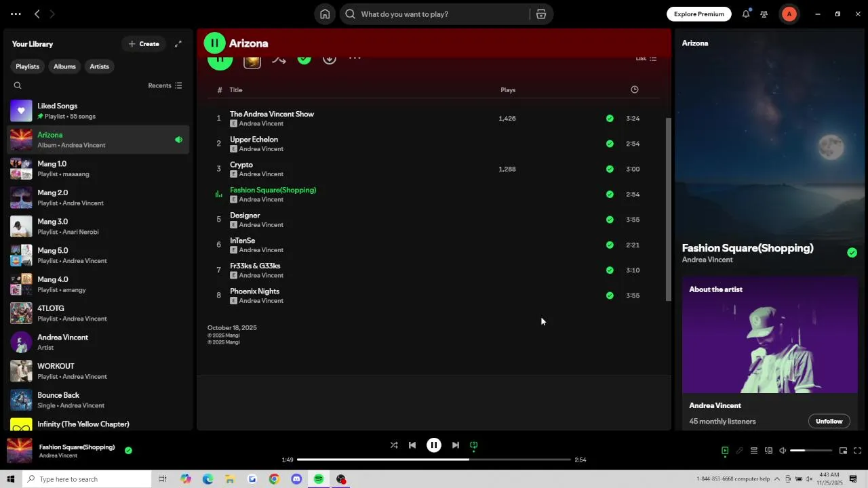Open the Queue
The height and width of the screenshot is (488, 868).
pyautogui.click(x=753, y=451)
